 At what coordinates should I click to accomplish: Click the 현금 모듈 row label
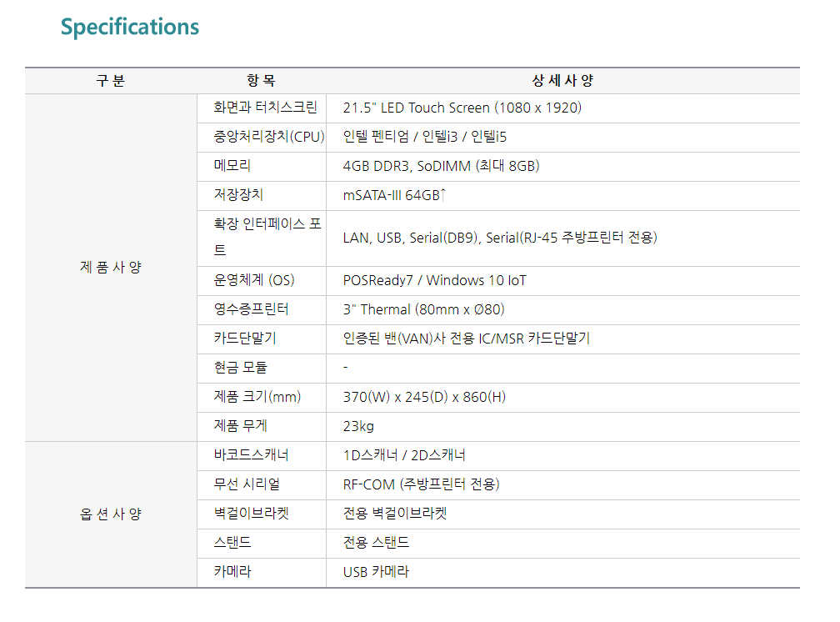tap(240, 368)
